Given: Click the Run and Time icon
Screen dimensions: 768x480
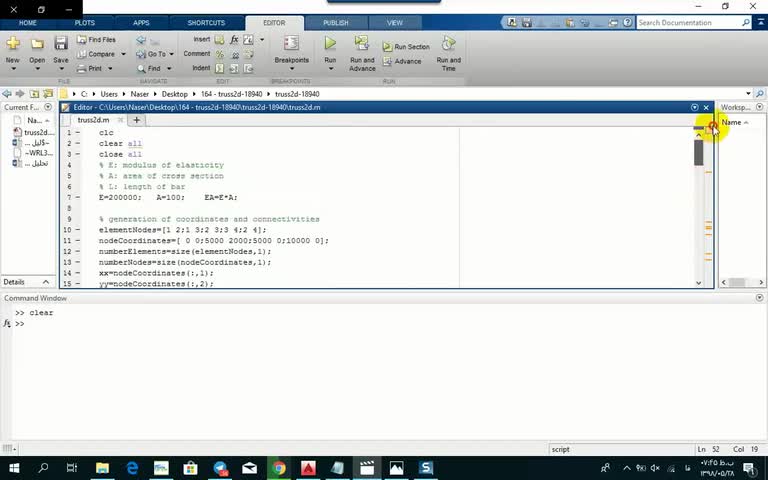Looking at the screenshot, I should pyautogui.click(x=448, y=43).
